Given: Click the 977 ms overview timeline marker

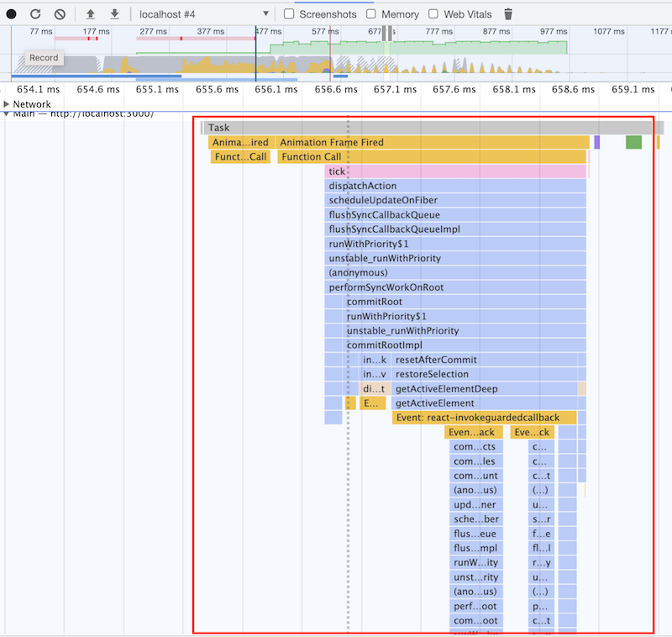Looking at the screenshot, I should point(554,31).
